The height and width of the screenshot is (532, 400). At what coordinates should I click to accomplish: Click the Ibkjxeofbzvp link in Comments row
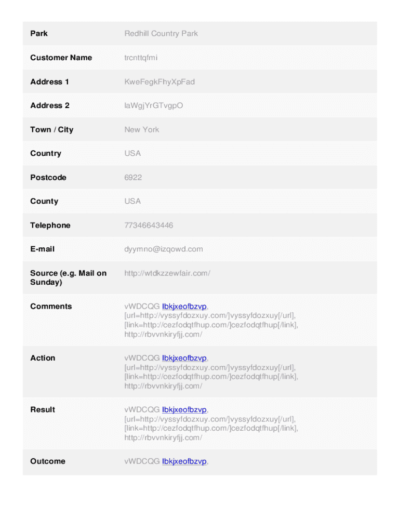click(184, 307)
